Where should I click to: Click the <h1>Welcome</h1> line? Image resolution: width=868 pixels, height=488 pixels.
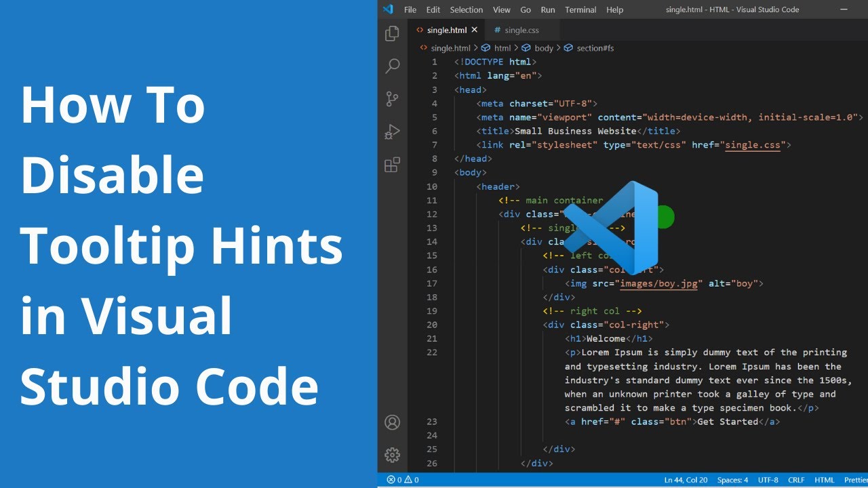tap(609, 339)
